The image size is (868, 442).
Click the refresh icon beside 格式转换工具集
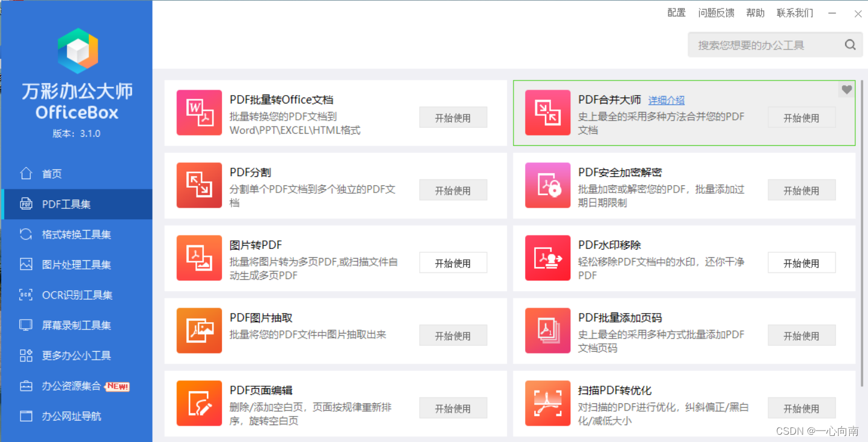(x=26, y=234)
